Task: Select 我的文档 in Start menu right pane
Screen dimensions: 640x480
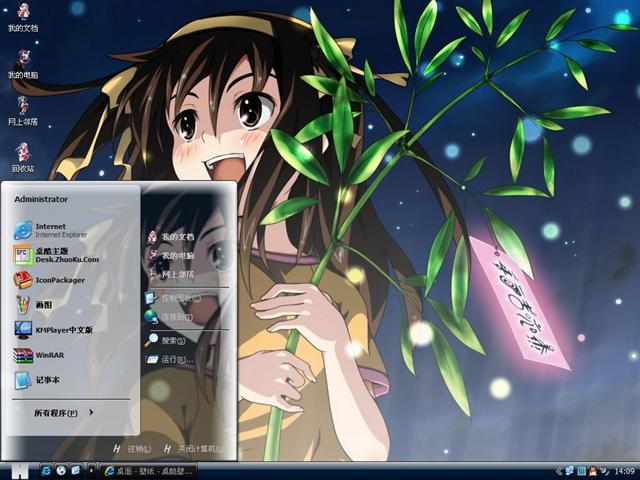Action: 171,236
